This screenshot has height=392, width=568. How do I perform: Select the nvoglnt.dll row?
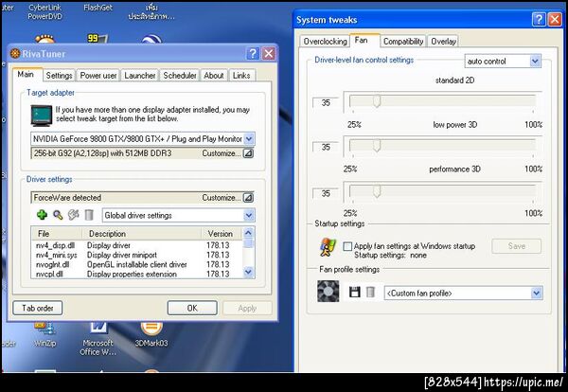point(137,264)
